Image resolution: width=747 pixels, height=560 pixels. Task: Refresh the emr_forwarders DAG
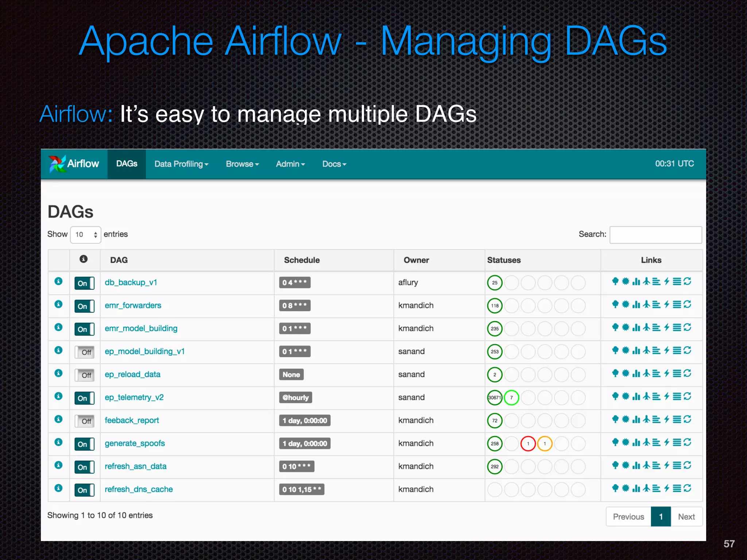(688, 304)
